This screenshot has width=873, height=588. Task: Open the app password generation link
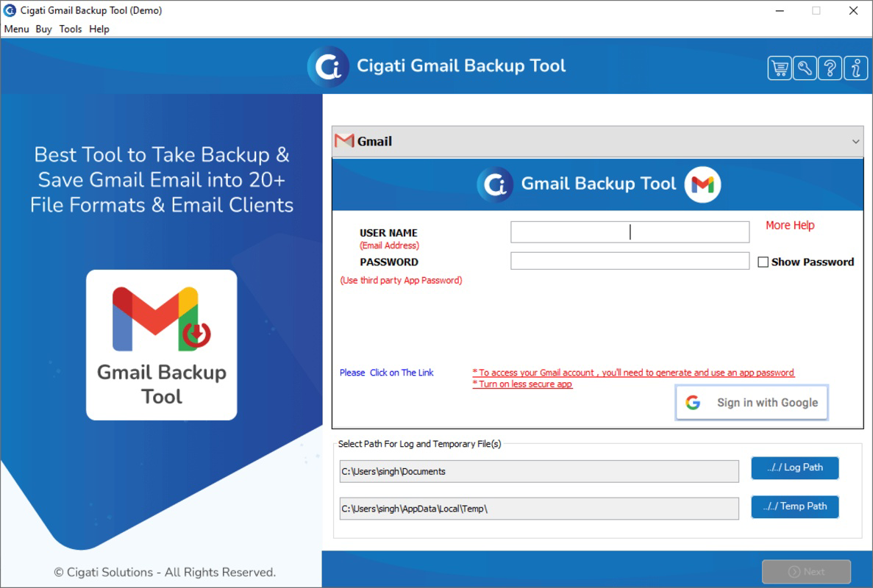pyautogui.click(x=633, y=373)
